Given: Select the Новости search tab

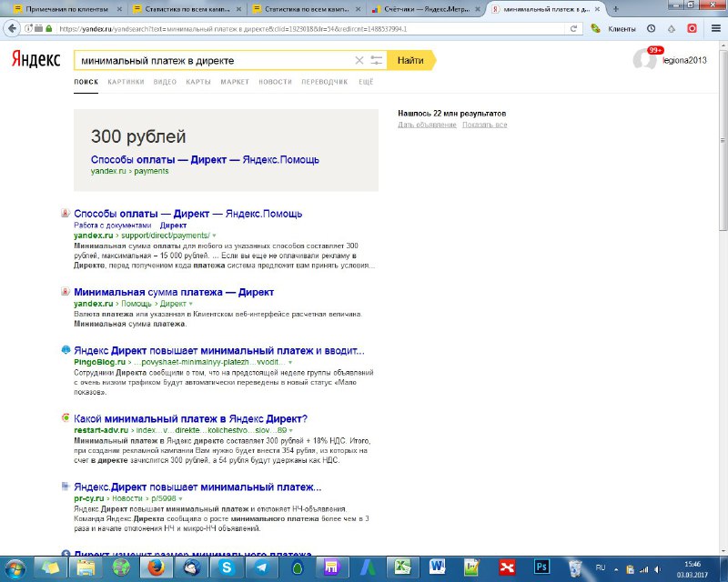Looking at the screenshot, I should 276,82.
